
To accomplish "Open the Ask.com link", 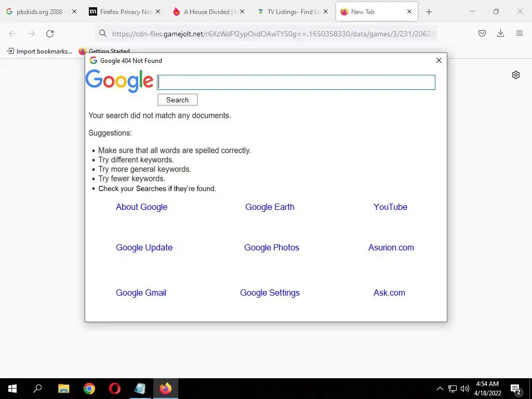I will point(389,293).
